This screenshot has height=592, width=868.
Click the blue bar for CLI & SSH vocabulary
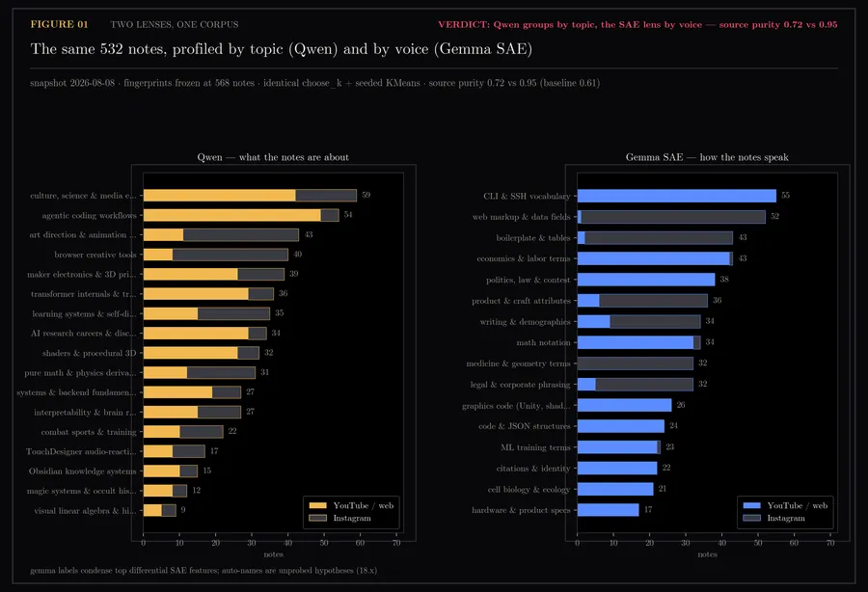[676, 196]
